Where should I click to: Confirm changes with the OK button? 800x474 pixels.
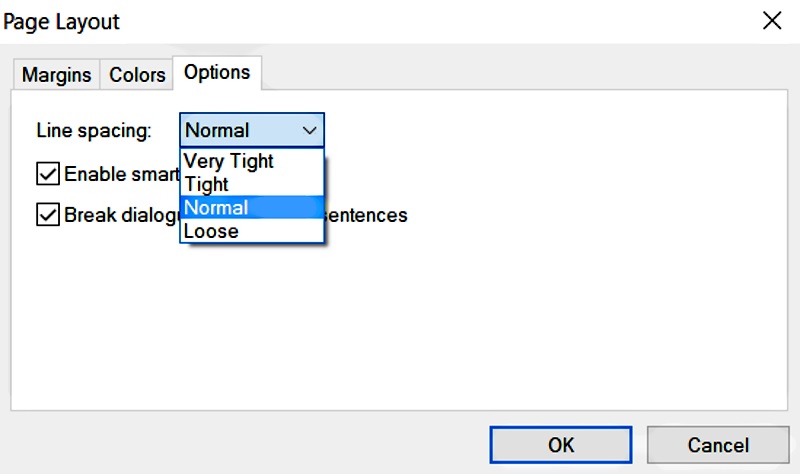click(560, 444)
